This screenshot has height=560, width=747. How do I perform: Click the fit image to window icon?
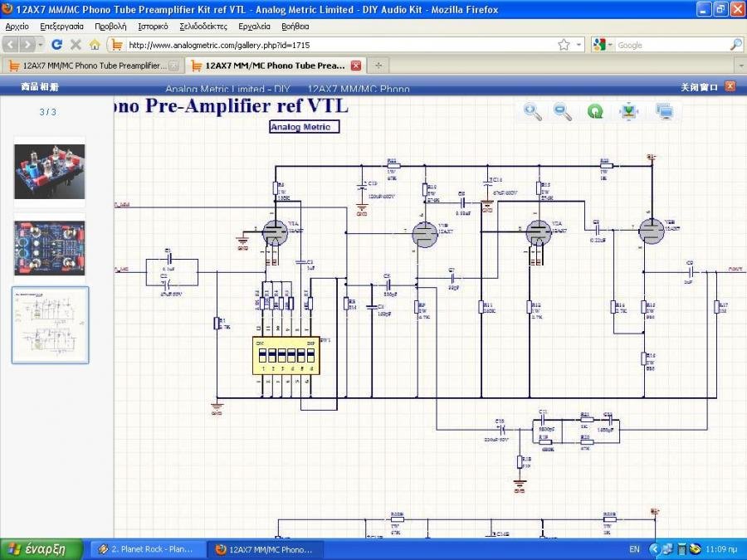629,112
